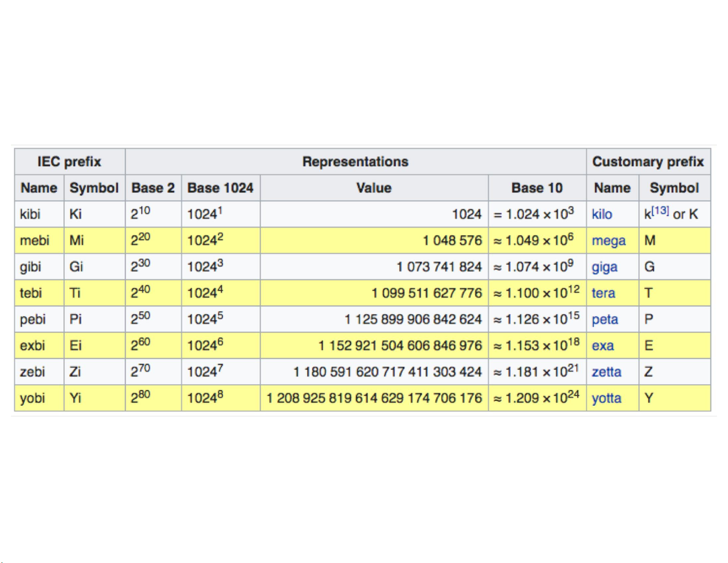The image size is (728, 563).
Task: Click the value 1 048 576 cell
Action: coord(452,240)
